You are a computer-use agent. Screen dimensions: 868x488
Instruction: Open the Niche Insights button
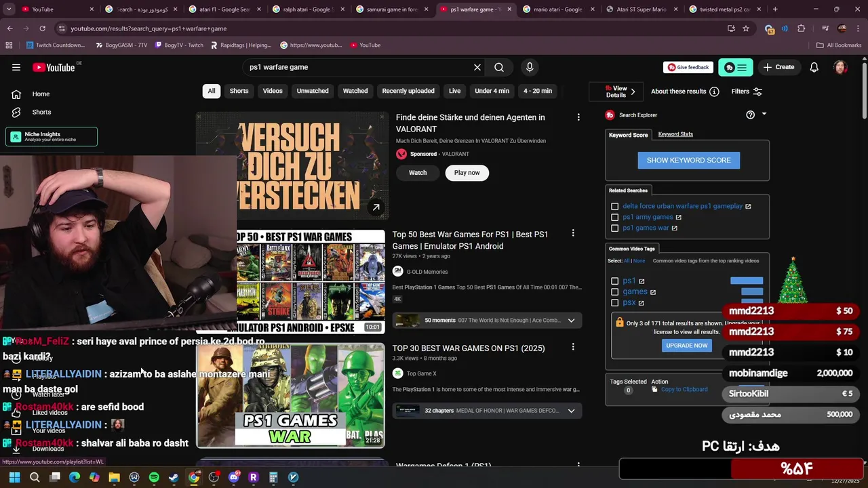52,136
